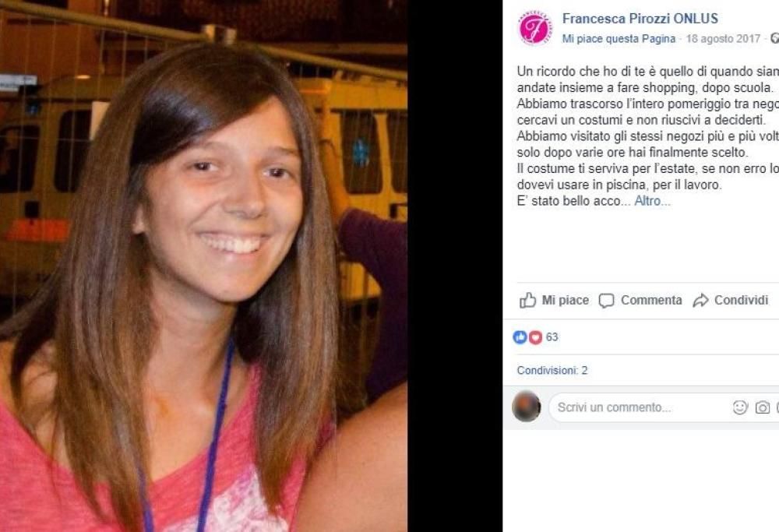This screenshot has width=779, height=532.
Task: Open the post privacy globe icon
Action: pyautogui.click(x=775, y=39)
